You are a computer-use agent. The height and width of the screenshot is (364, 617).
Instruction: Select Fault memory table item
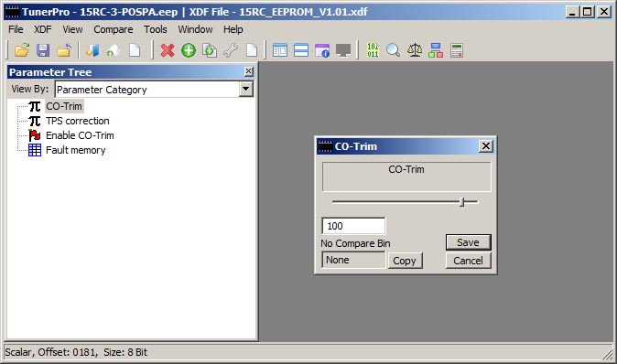76,150
